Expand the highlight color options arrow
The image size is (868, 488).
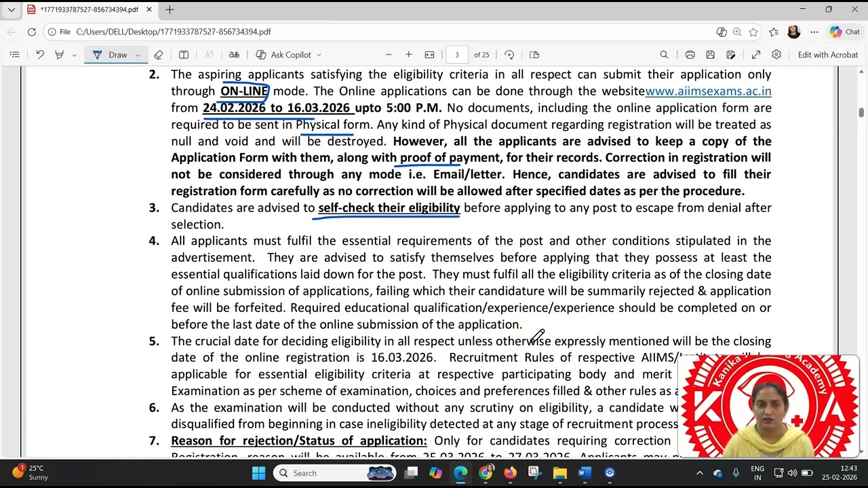click(x=74, y=55)
